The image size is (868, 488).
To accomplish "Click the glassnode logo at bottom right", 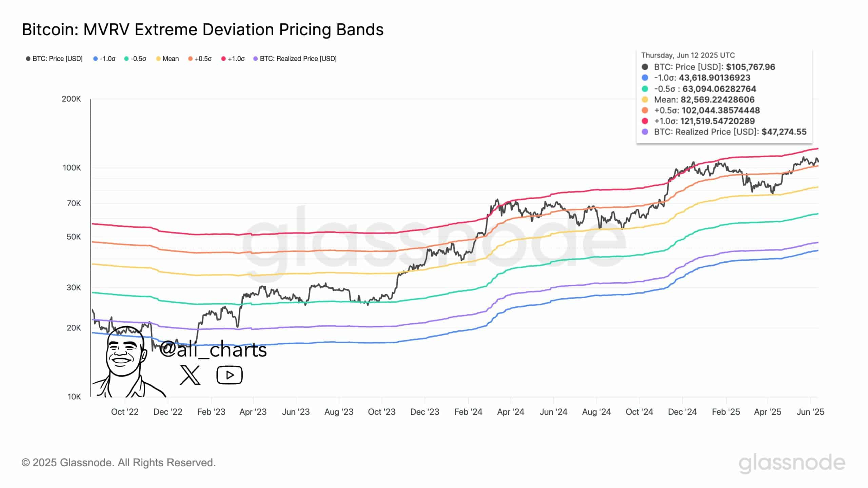I will tap(792, 463).
